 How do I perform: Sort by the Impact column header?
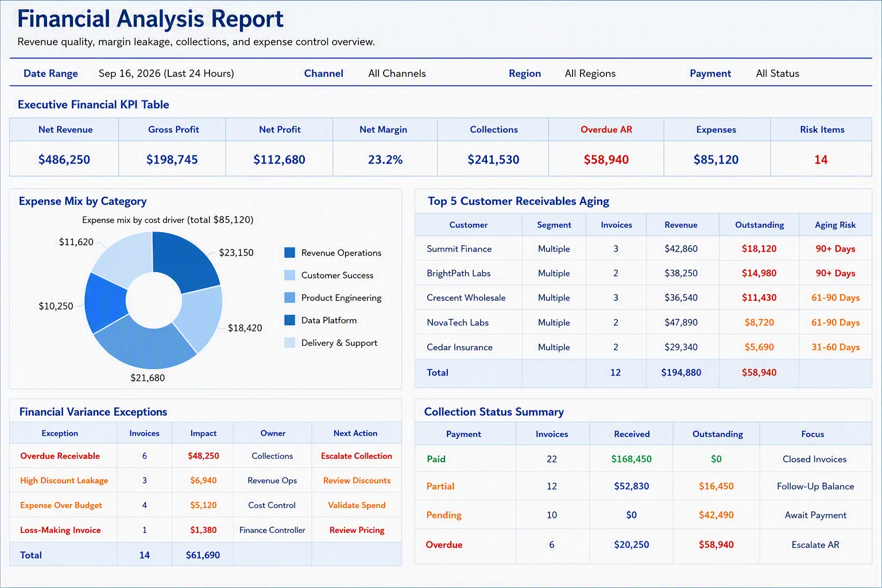coord(203,434)
